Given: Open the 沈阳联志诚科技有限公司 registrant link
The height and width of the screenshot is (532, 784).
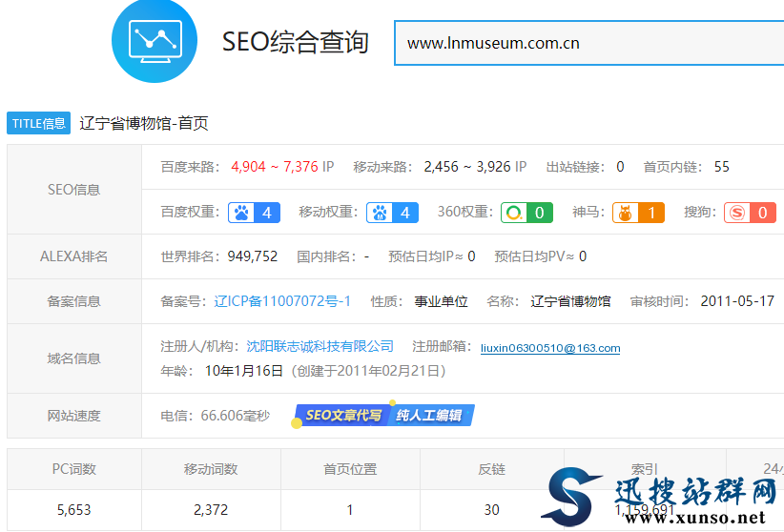Looking at the screenshot, I should (320, 346).
